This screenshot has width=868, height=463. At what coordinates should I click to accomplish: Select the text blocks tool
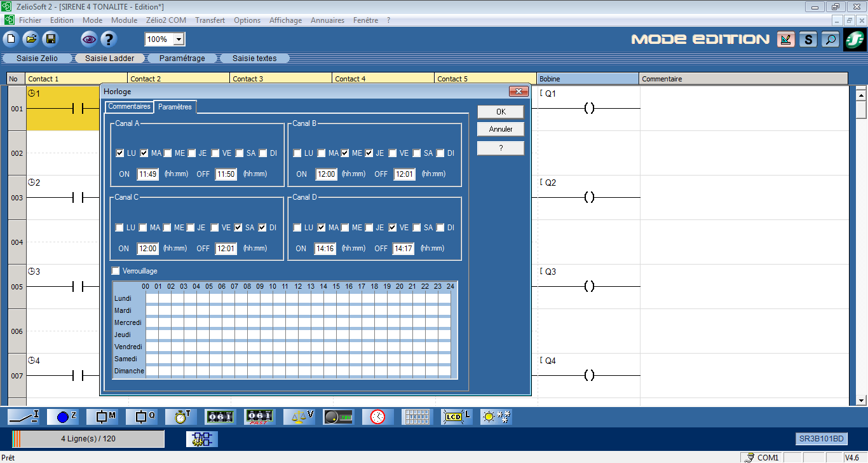point(417,417)
